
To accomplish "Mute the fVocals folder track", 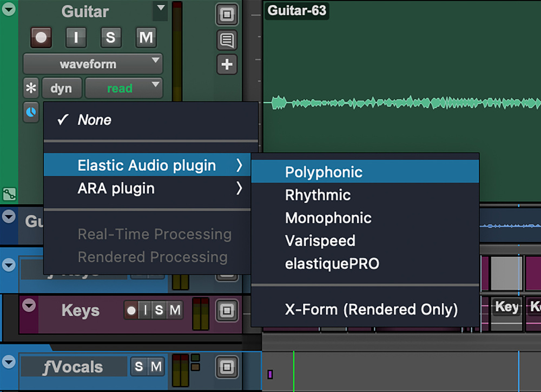I will [156, 367].
